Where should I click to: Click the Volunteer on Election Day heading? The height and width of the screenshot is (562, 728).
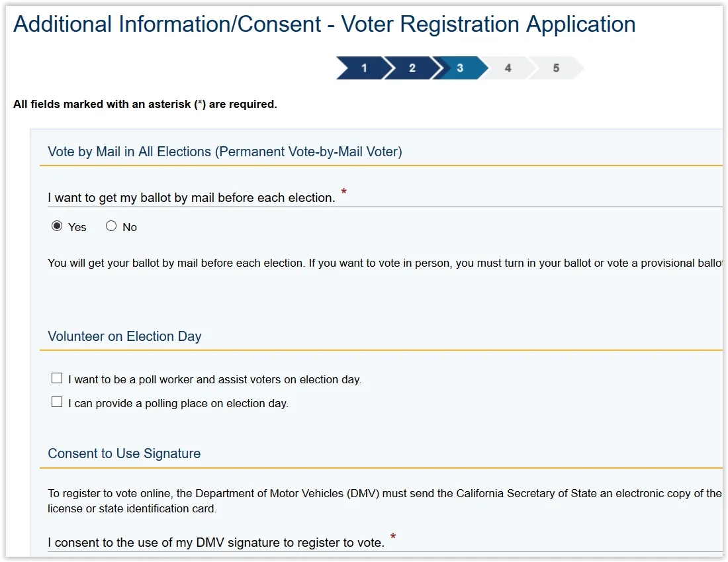(x=124, y=336)
